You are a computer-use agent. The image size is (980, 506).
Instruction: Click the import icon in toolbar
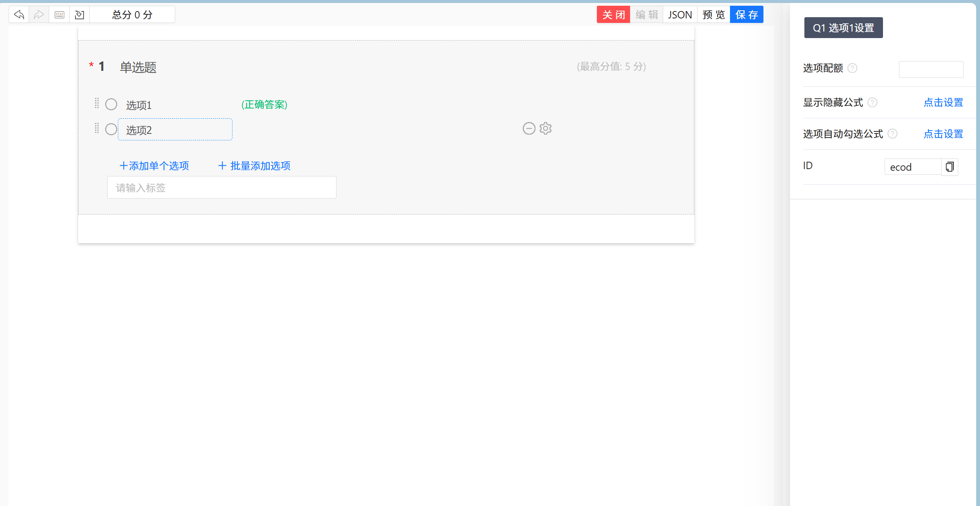coord(79,15)
